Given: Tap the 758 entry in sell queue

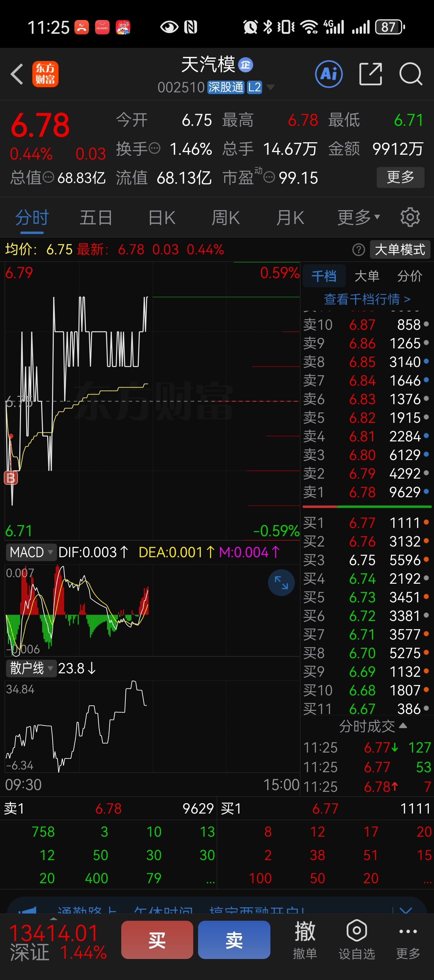Looking at the screenshot, I should click(43, 831).
